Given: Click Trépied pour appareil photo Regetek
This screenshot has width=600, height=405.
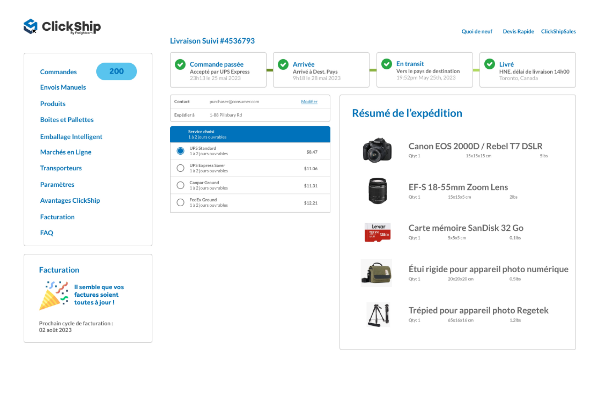Looking at the screenshot, I should click(478, 310).
